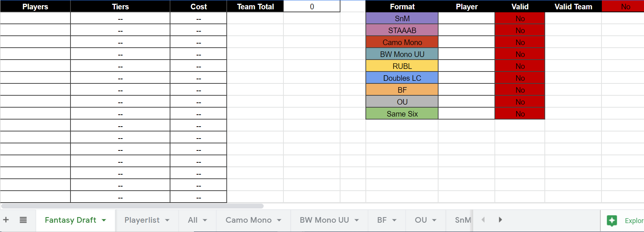Select the yellow RUBL format cell
644x232 pixels.
click(402, 66)
